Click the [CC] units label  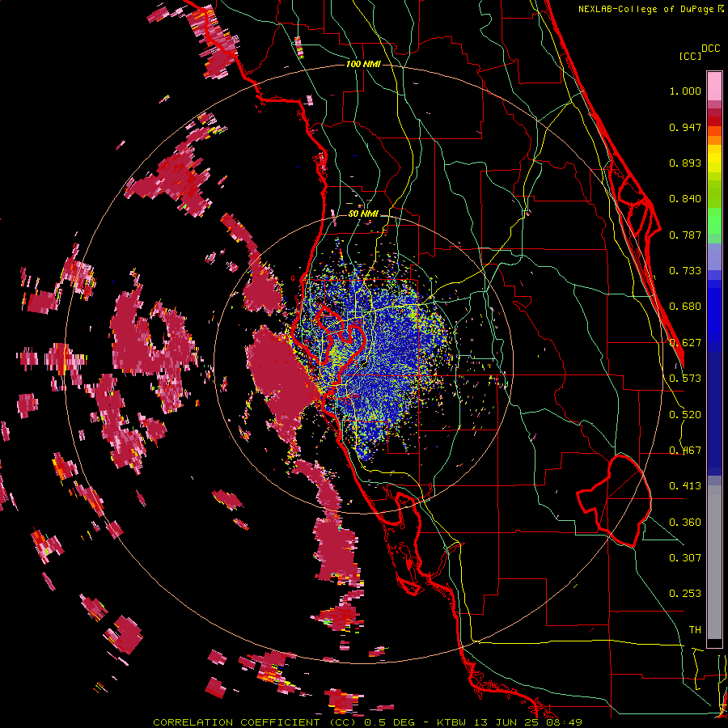(690, 56)
